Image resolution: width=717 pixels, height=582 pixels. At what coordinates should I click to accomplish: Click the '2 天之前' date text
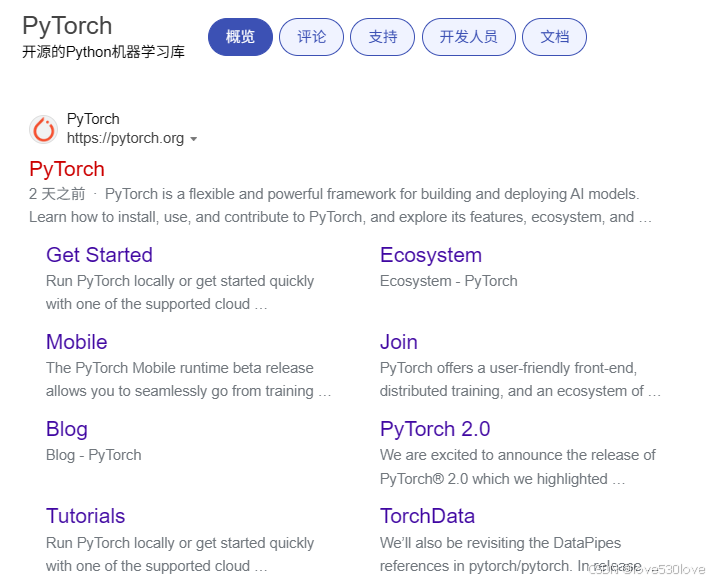click(57, 194)
